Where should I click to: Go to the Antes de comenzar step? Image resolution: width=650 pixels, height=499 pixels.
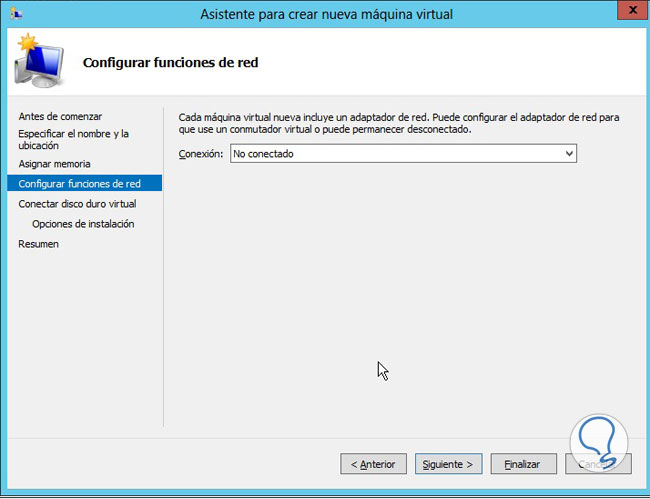[60, 117]
